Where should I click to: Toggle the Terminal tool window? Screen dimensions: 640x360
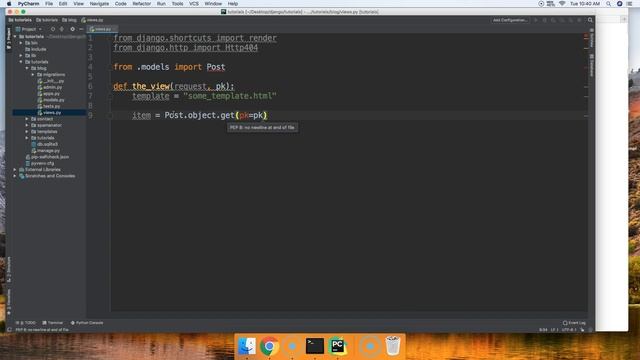coord(53,323)
